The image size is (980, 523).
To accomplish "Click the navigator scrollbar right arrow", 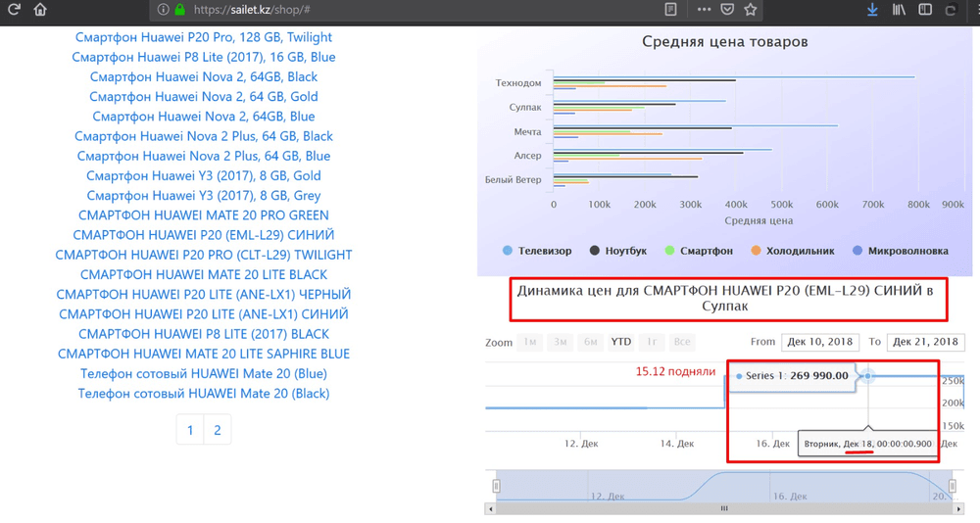I will click(x=958, y=508).
